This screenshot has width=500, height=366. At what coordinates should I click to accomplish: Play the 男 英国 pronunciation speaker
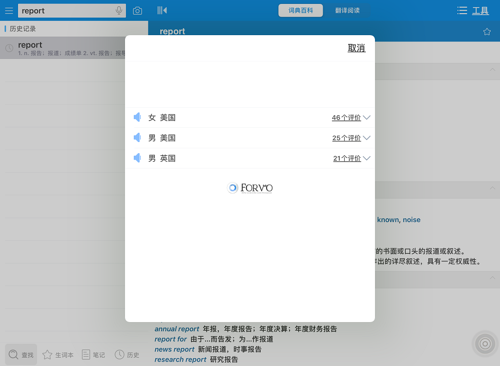tap(137, 158)
